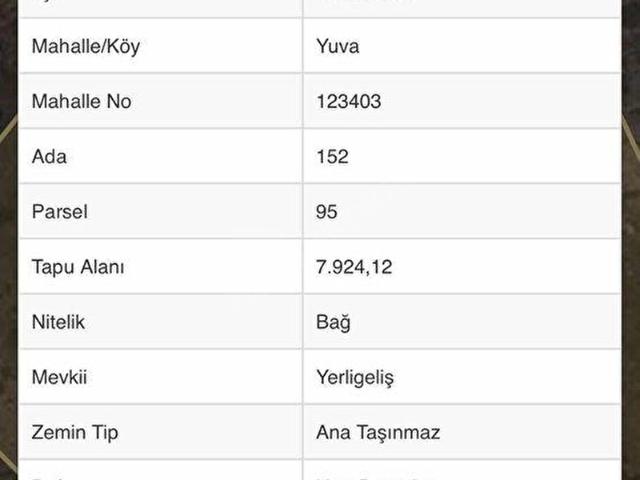Screen dimensions: 640x480
Task: Click the cut-off value cell above Yuva
Action: (x=460, y=7)
